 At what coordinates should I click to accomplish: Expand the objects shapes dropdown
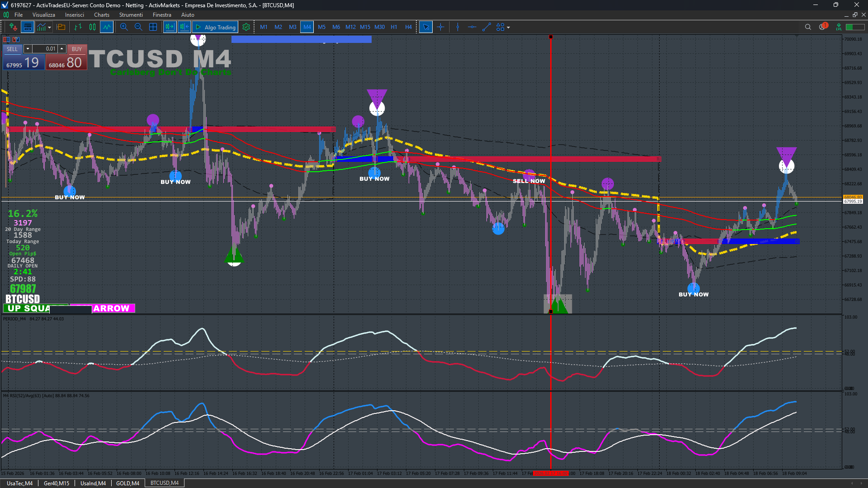(x=508, y=28)
